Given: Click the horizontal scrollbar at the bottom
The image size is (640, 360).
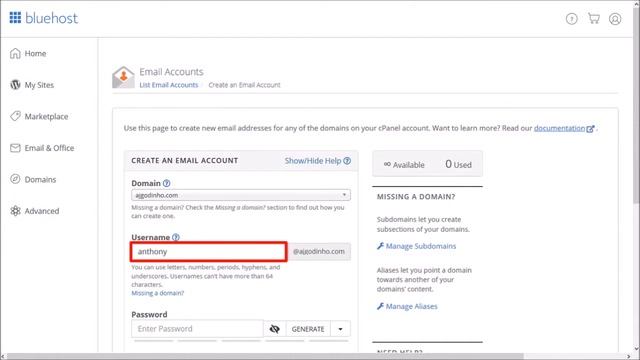Looking at the screenshot, I should point(265,356).
